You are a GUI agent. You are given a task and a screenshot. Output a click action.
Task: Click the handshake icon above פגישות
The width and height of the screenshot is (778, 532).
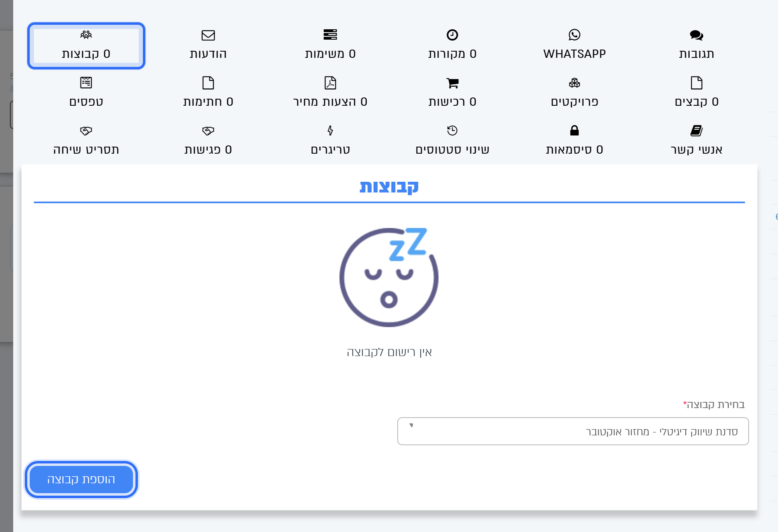click(208, 131)
